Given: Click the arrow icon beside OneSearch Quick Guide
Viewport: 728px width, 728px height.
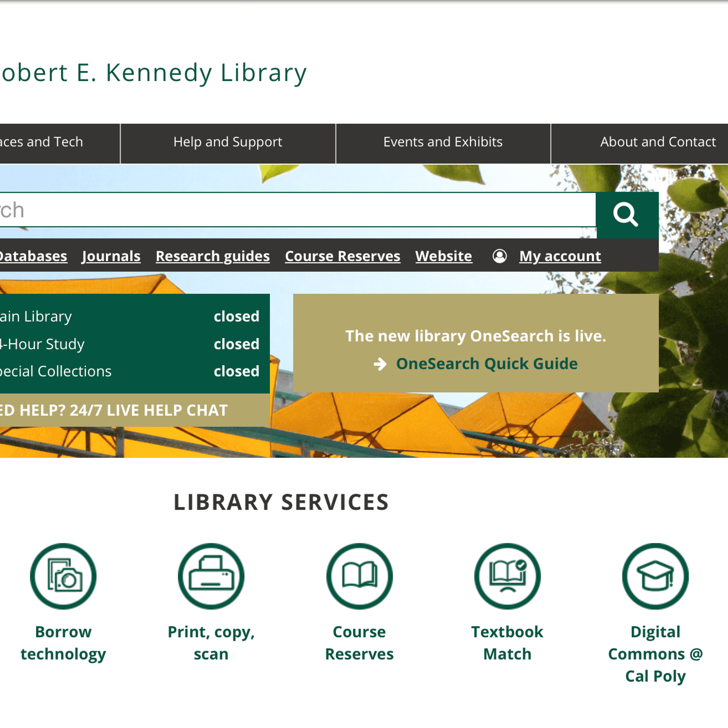Looking at the screenshot, I should (380, 363).
